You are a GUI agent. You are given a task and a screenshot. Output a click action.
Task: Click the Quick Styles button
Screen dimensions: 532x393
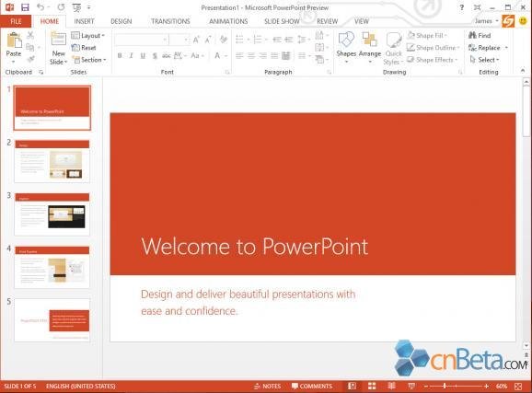point(394,48)
